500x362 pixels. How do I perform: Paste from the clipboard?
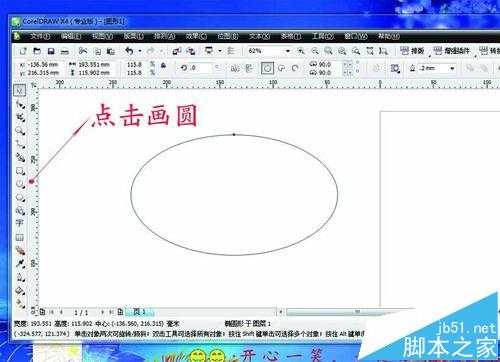point(111,51)
